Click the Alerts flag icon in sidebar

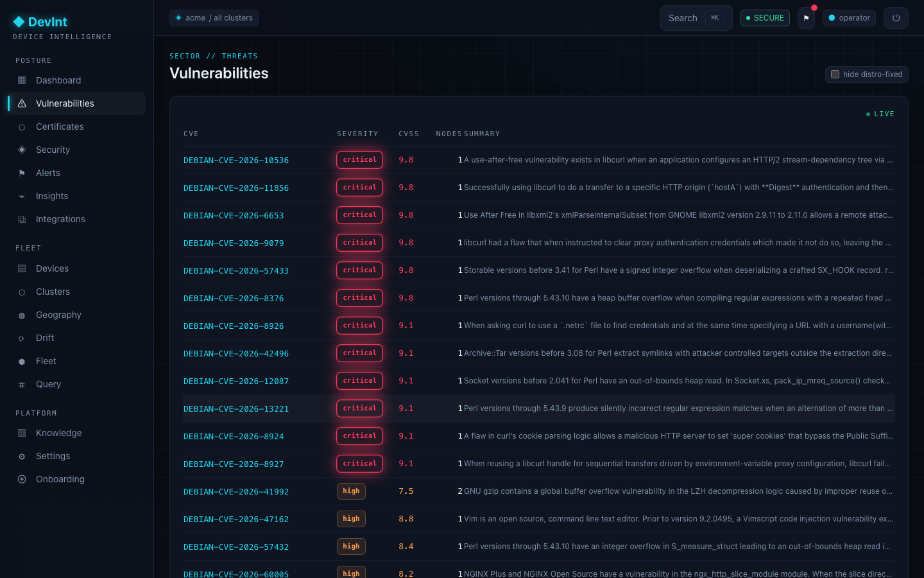point(22,173)
